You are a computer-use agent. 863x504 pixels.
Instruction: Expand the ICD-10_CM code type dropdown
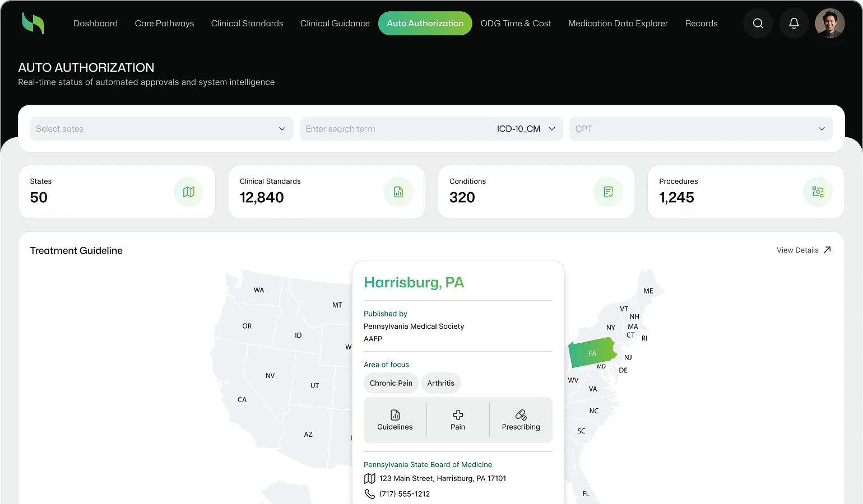click(525, 129)
